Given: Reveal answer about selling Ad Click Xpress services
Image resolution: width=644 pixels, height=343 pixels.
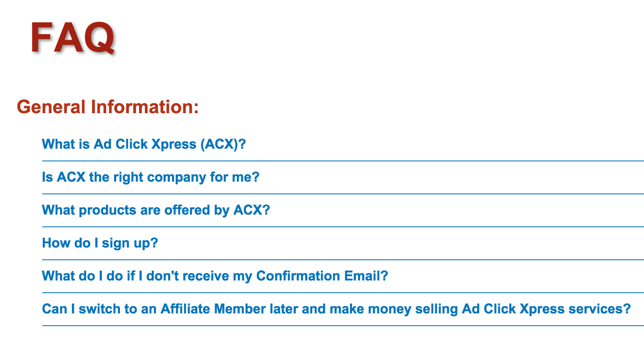Looking at the screenshot, I should tap(336, 309).
